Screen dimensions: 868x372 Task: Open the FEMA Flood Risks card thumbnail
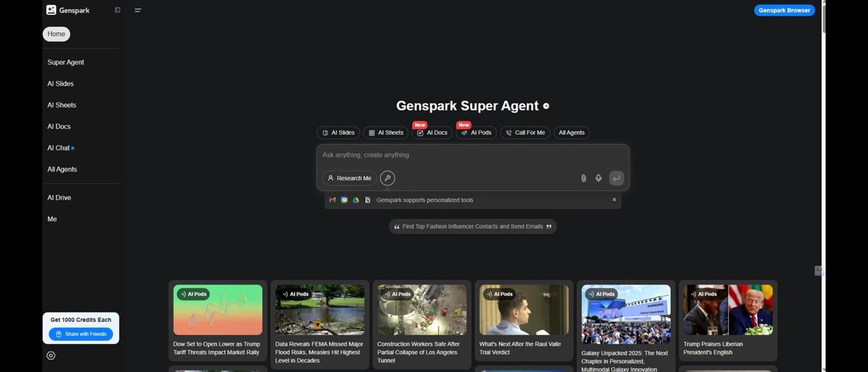320,310
